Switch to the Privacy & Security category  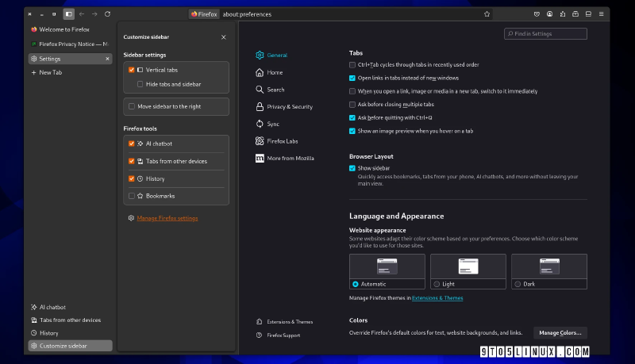pyautogui.click(x=289, y=106)
